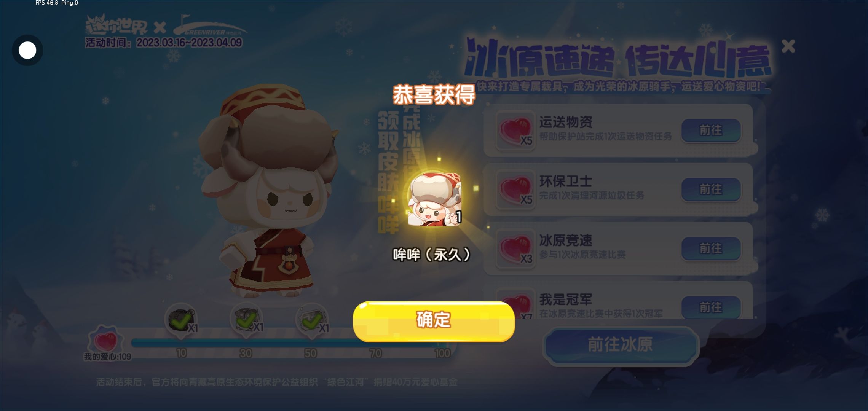Viewport: 868px width, 411px height.
Task: Go to the 我是冠军 task
Action: (x=710, y=307)
